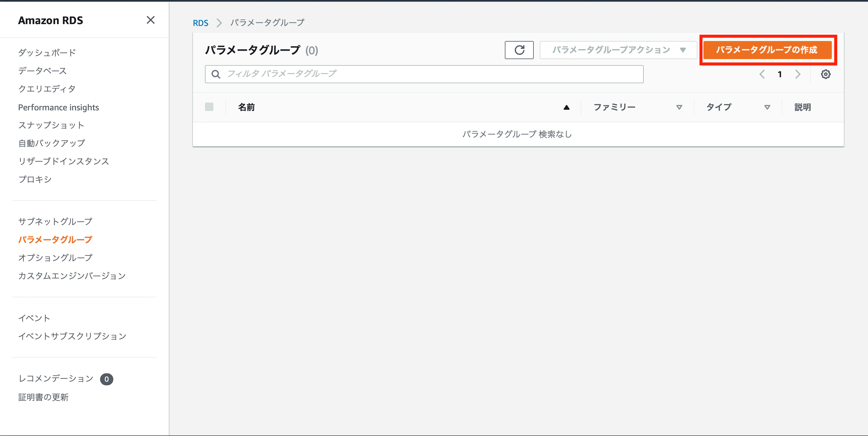
Task: Click the RDS breadcrumb link
Action: pos(200,23)
